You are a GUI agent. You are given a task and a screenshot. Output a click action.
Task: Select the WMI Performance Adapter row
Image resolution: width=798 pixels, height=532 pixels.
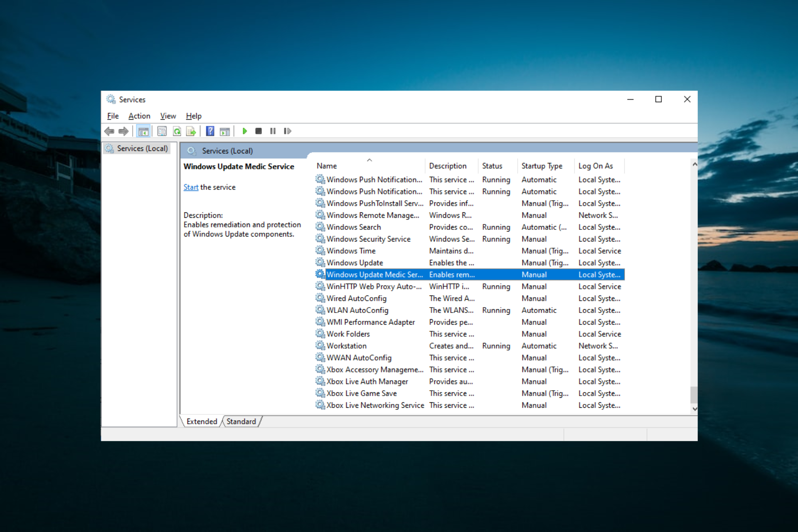point(470,322)
